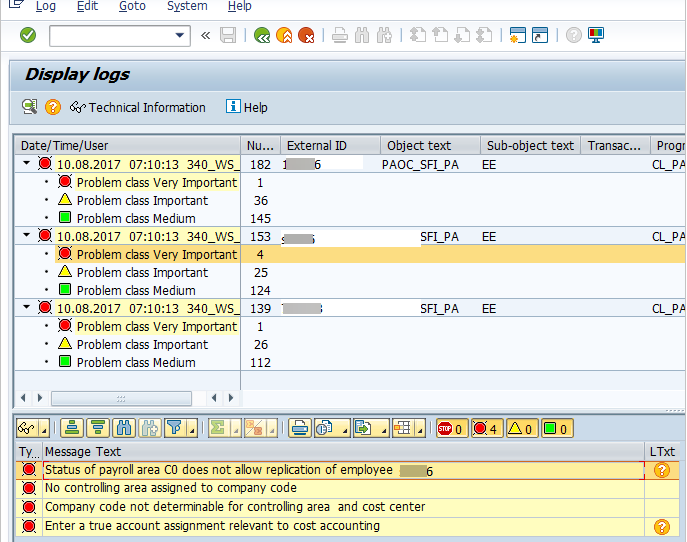This screenshot has height=542, width=687.
Task: Open long text for Status of payroll area message
Action: coord(662,470)
